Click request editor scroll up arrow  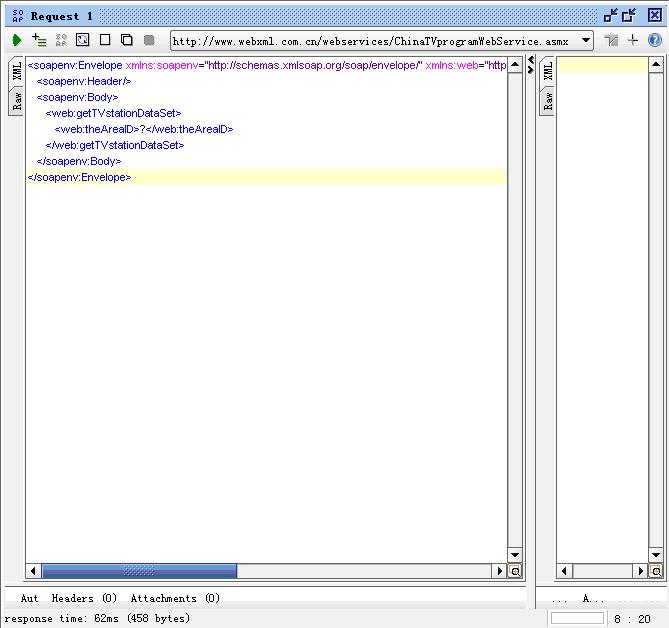point(515,65)
